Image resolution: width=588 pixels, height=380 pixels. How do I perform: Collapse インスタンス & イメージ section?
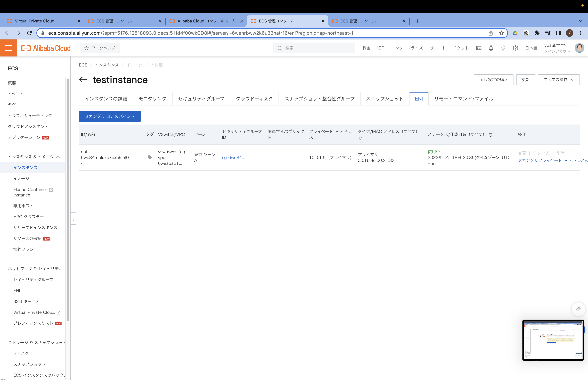pyautogui.click(x=58, y=157)
